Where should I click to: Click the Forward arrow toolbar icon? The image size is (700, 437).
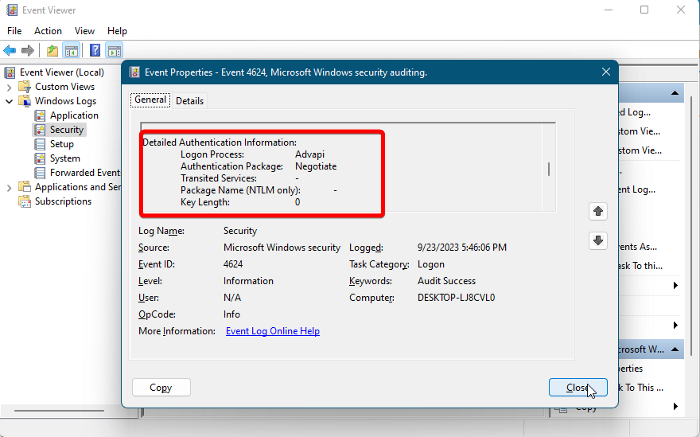[28, 50]
